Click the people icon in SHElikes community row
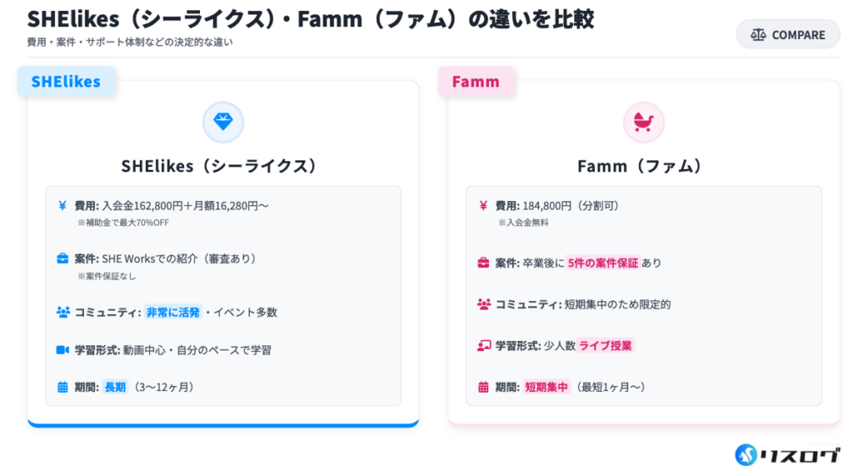 (63, 312)
